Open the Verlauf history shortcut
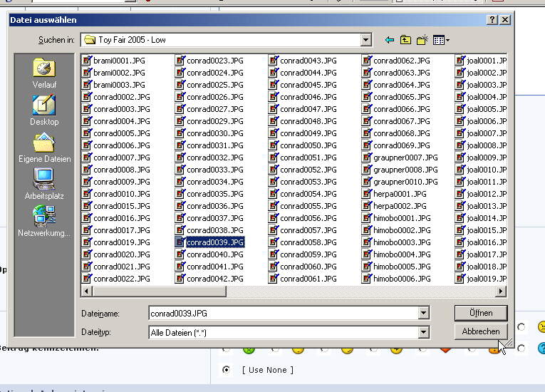 coord(44,74)
